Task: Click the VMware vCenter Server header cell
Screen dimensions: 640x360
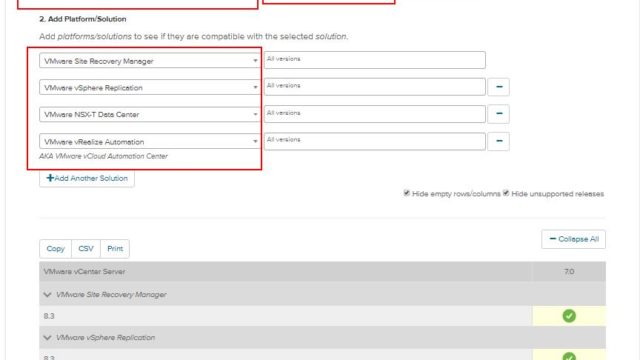Action: (286, 271)
